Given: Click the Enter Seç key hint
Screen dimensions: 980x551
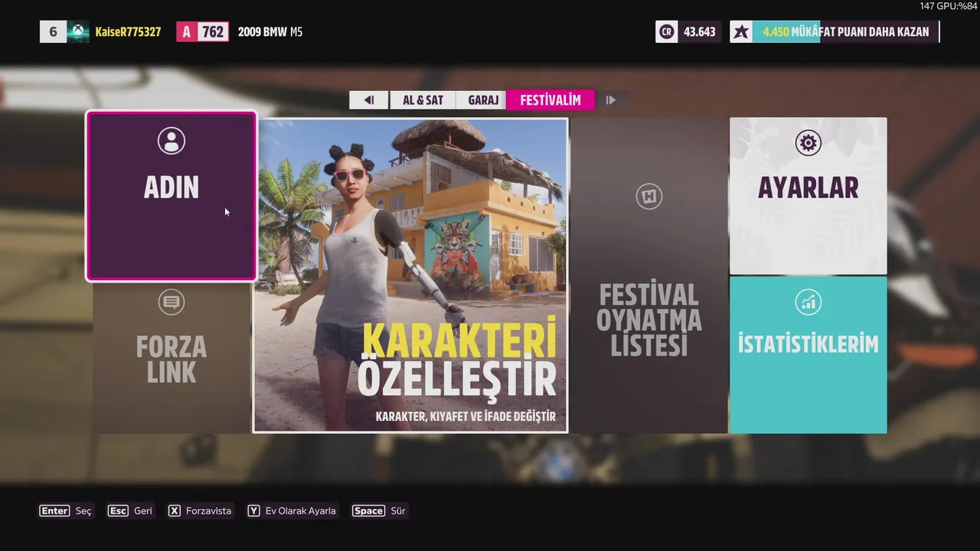Looking at the screenshot, I should click(x=65, y=510).
